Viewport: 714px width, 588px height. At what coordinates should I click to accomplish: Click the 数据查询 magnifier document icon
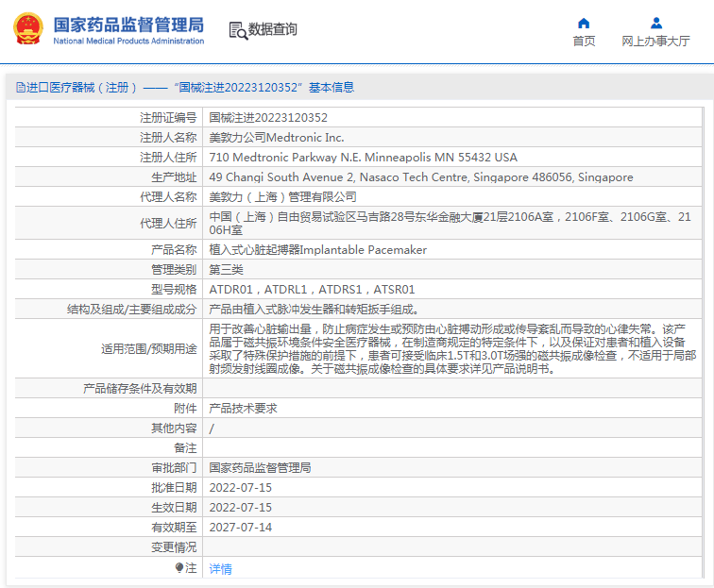pos(237,30)
